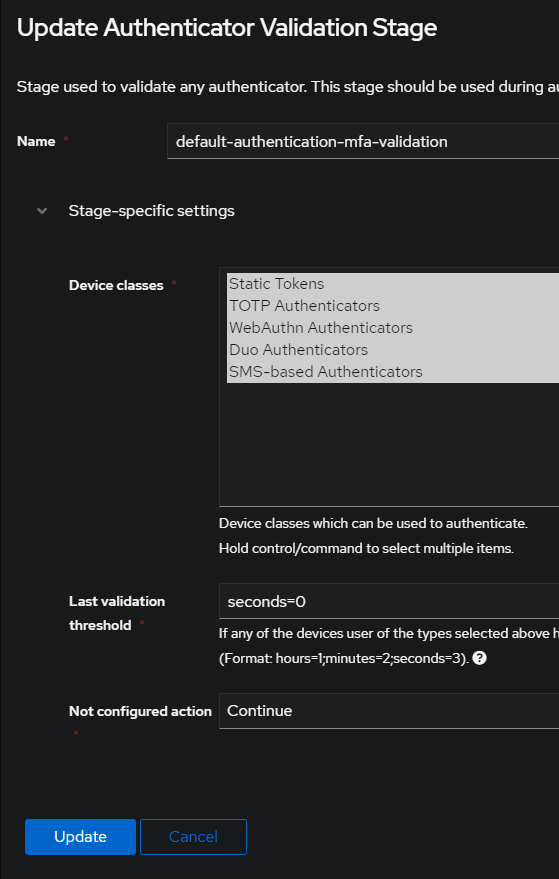Click empty area of Device classes list
Viewport: 559px width, 879px height.
click(x=389, y=444)
